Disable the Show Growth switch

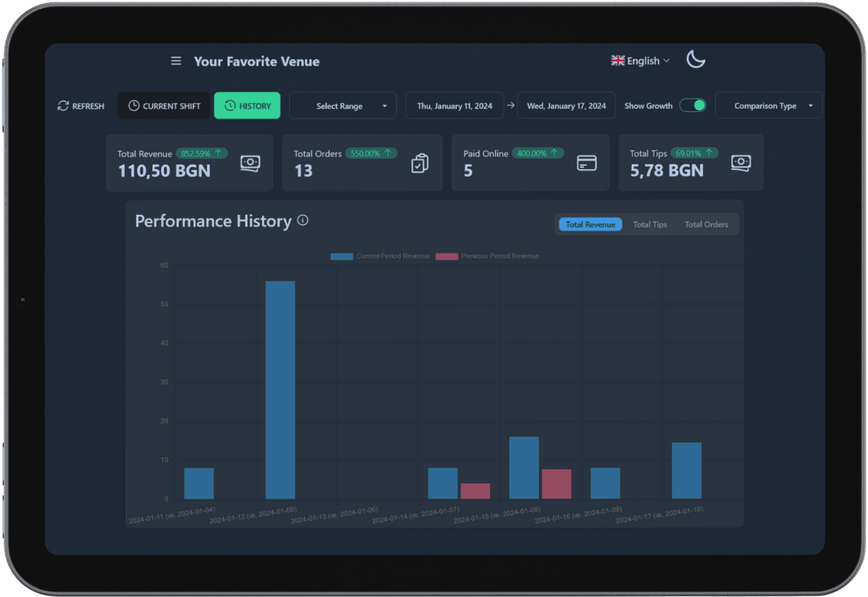pyautogui.click(x=693, y=105)
